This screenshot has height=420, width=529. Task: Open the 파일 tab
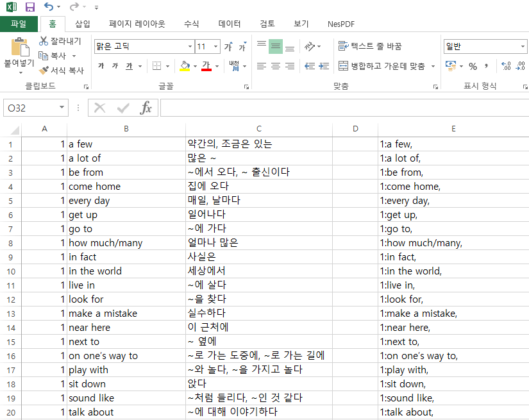point(19,24)
